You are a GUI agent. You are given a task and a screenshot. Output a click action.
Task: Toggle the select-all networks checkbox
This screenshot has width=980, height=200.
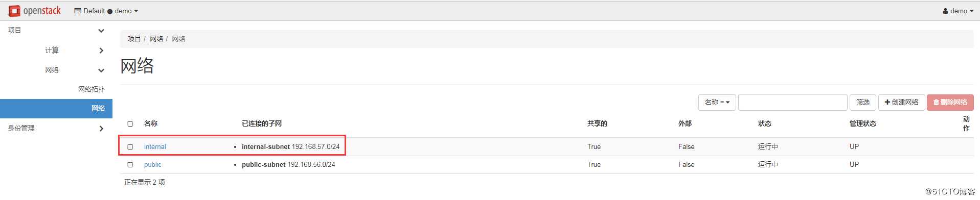pyautogui.click(x=130, y=123)
